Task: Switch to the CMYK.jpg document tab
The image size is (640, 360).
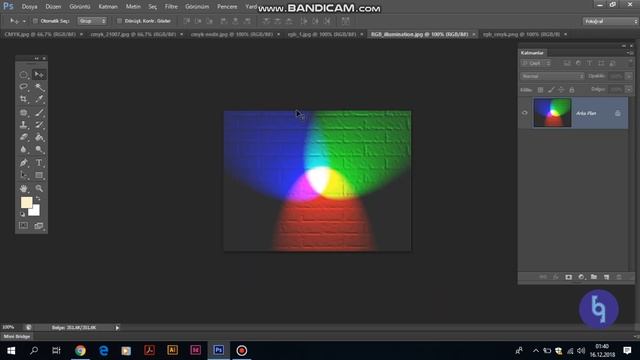Action: pos(40,34)
